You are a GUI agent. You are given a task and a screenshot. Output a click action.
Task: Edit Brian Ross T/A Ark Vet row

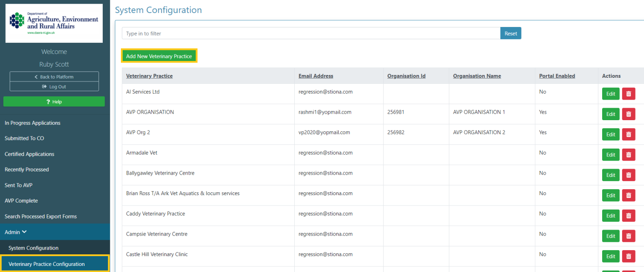611,196
